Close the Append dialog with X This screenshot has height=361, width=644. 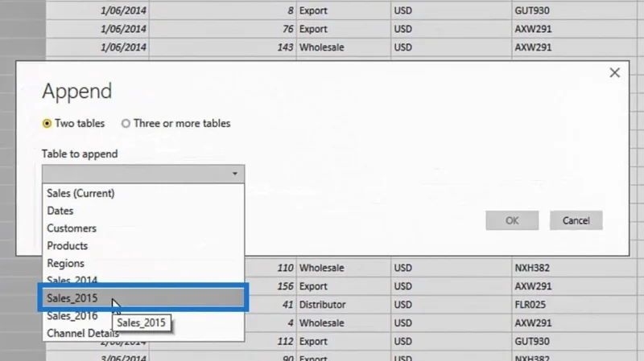point(614,72)
